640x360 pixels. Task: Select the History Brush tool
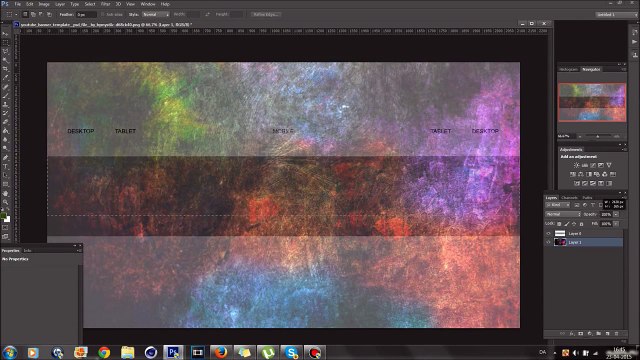5,113
